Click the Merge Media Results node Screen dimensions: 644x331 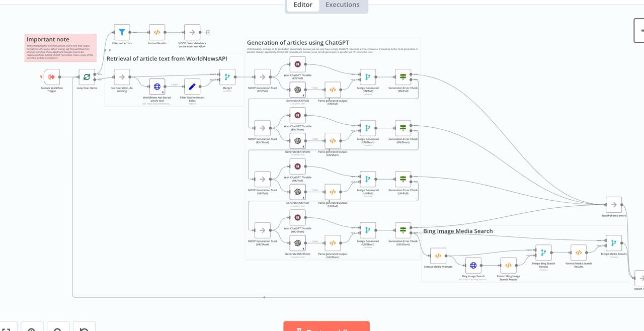[x=614, y=243]
